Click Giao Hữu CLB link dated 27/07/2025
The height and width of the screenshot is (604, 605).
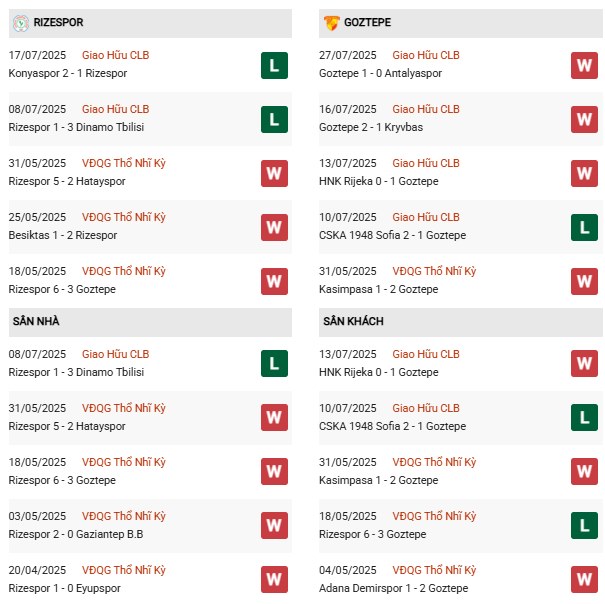click(x=426, y=55)
